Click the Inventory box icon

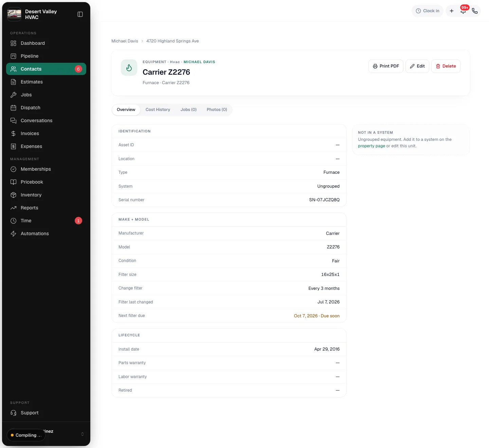pos(14,195)
